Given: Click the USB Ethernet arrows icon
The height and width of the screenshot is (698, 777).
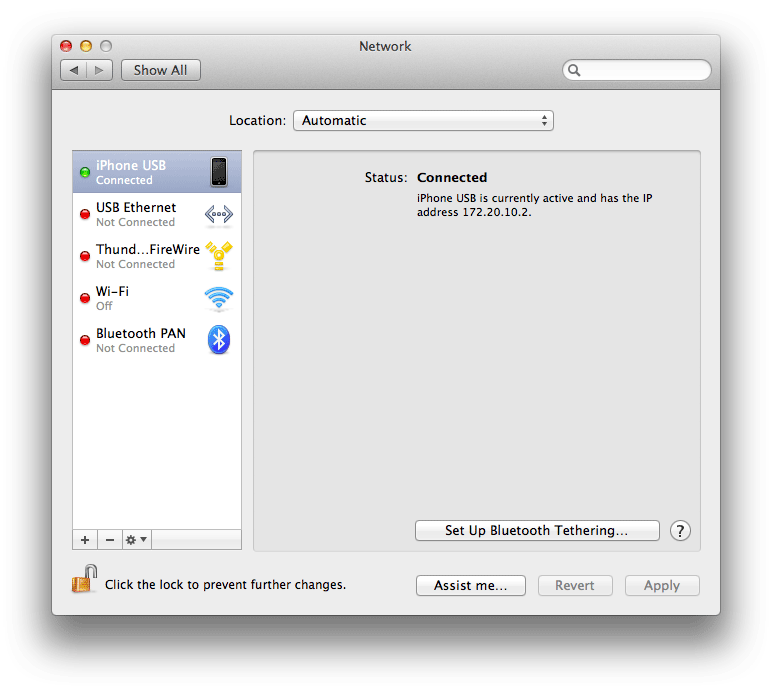Looking at the screenshot, I should click(219, 214).
